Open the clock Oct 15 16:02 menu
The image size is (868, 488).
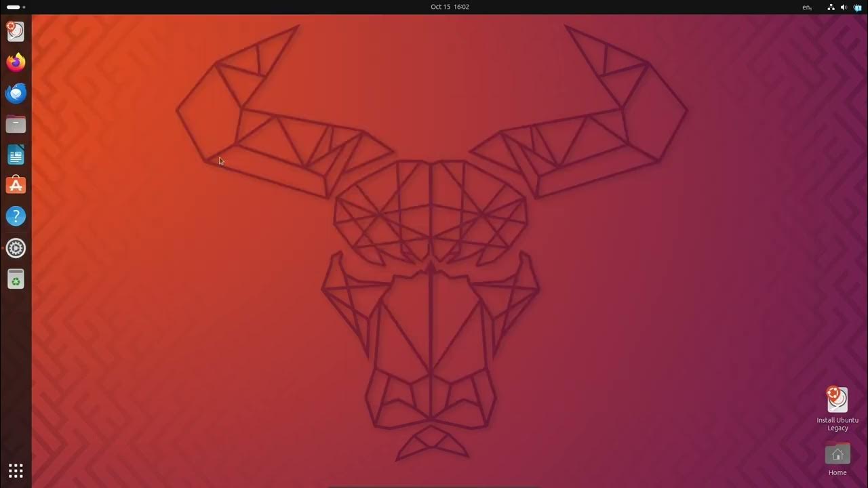coord(450,7)
